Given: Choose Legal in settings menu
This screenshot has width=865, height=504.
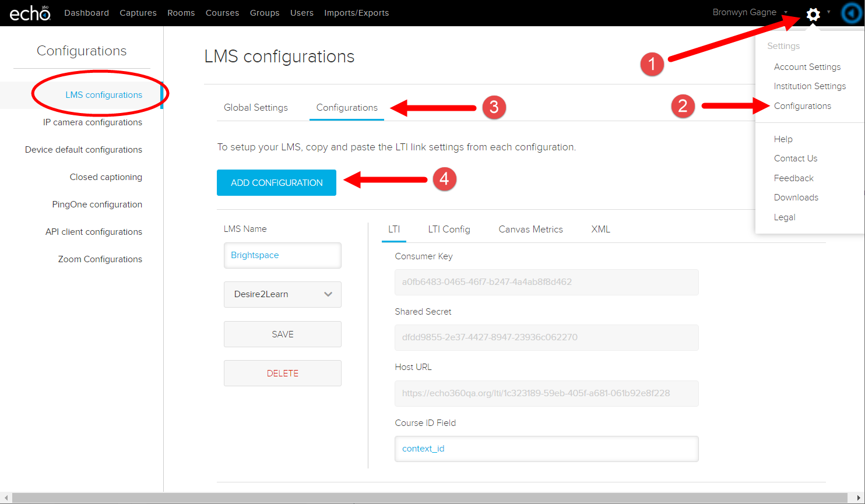Looking at the screenshot, I should (x=785, y=217).
